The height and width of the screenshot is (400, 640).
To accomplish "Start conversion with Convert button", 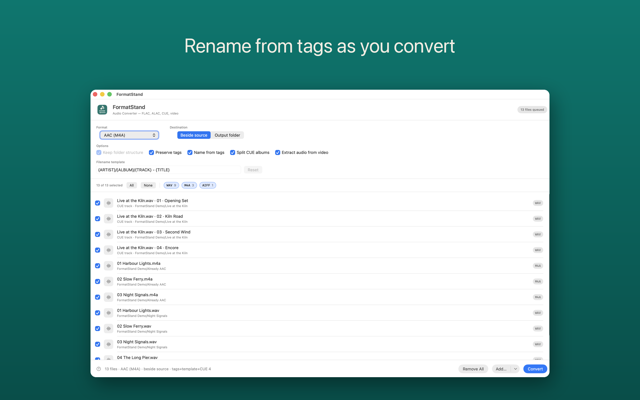I will click(535, 369).
